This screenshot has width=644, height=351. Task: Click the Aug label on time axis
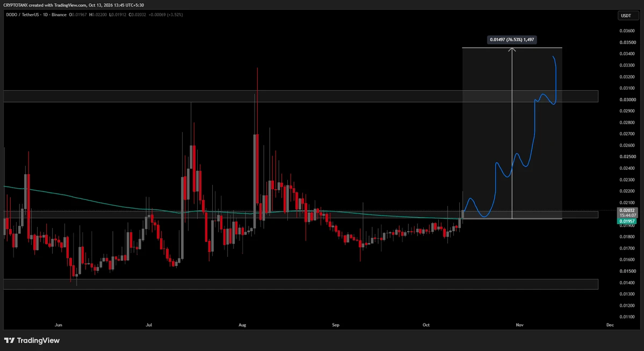pyautogui.click(x=242, y=325)
